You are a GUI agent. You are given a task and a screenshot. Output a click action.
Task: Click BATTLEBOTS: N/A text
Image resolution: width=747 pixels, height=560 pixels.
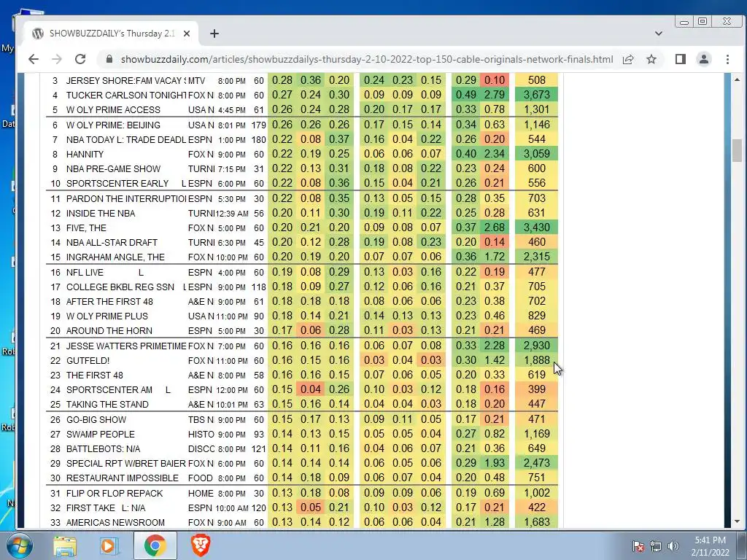(x=103, y=449)
